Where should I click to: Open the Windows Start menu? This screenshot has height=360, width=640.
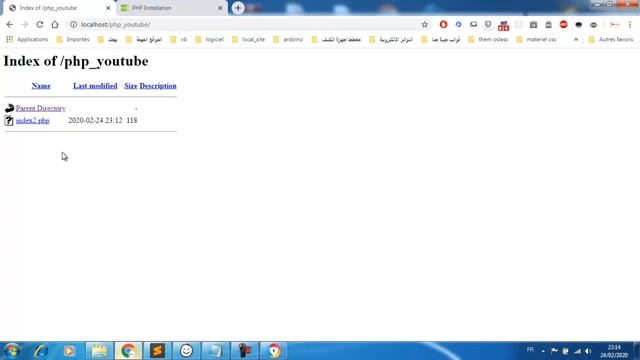tap(12, 351)
